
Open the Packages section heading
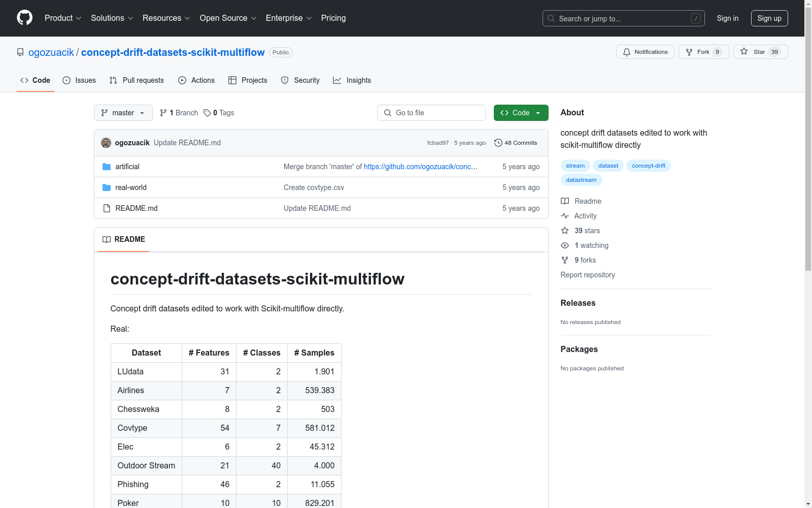[x=579, y=349]
